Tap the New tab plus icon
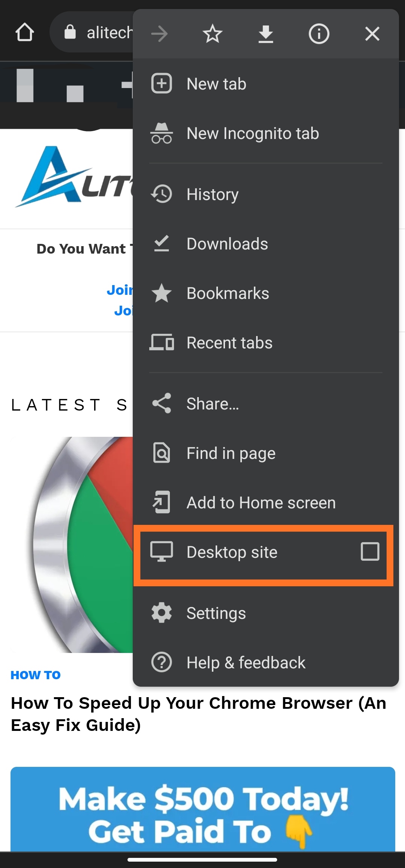The image size is (405, 868). 162,84
